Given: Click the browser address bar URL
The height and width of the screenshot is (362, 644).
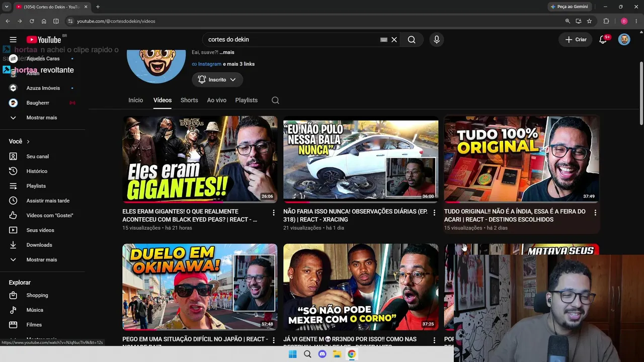Looking at the screenshot, I should point(116,21).
